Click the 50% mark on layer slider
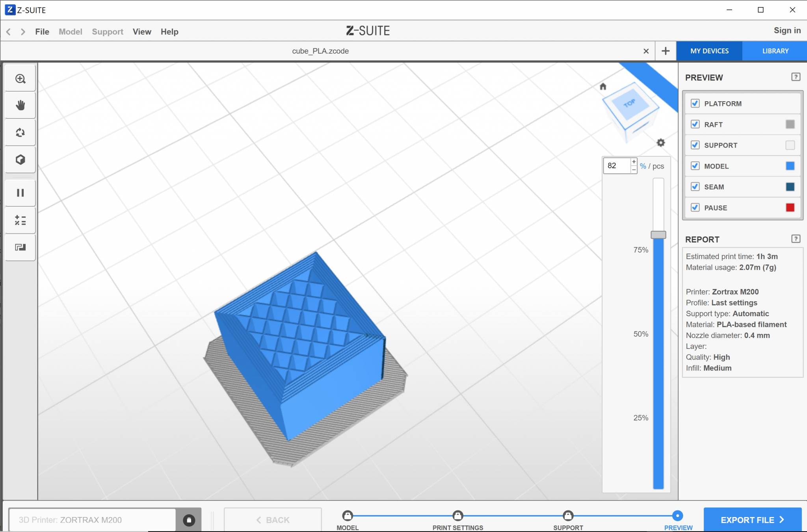The image size is (807, 532). pyautogui.click(x=641, y=334)
